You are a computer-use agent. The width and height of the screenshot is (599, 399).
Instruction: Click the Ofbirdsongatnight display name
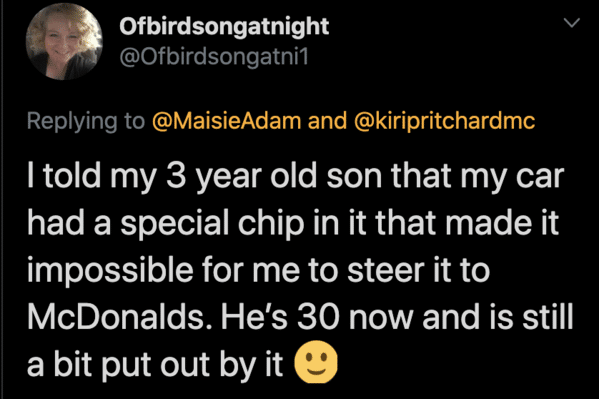pyautogui.click(x=224, y=27)
